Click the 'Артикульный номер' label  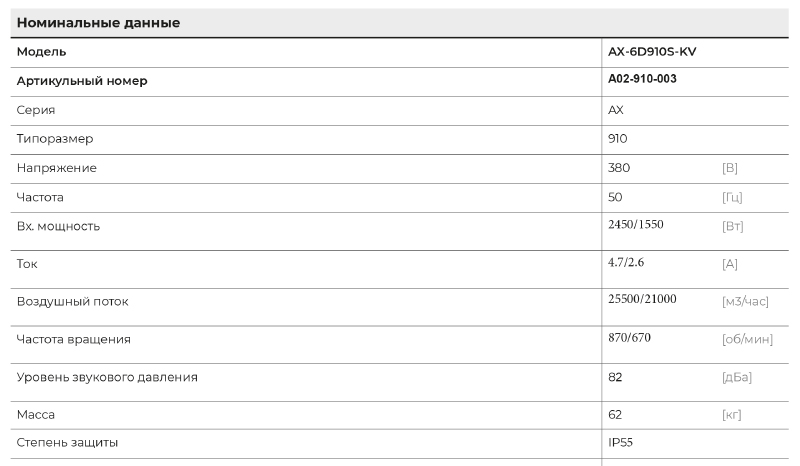tap(82, 81)
